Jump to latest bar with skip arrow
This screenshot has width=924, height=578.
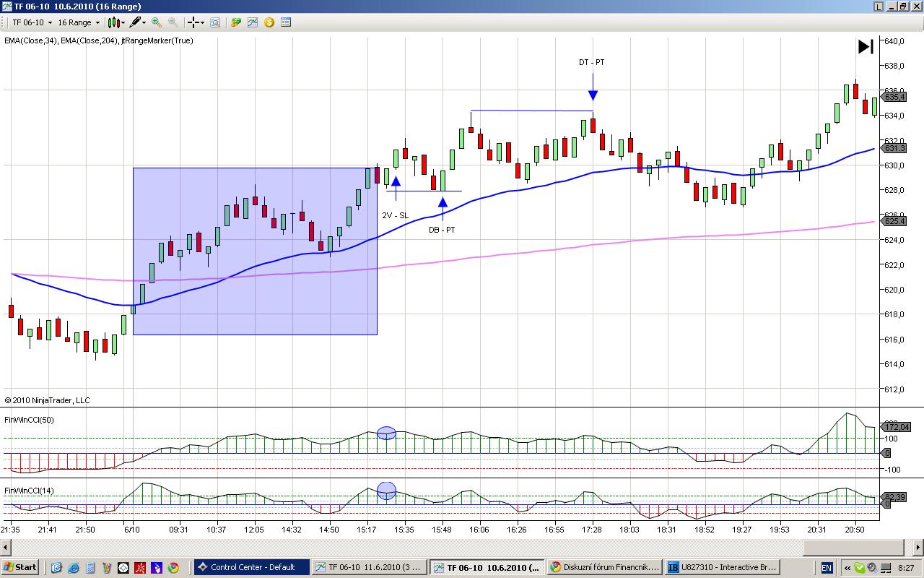point(866,47)
